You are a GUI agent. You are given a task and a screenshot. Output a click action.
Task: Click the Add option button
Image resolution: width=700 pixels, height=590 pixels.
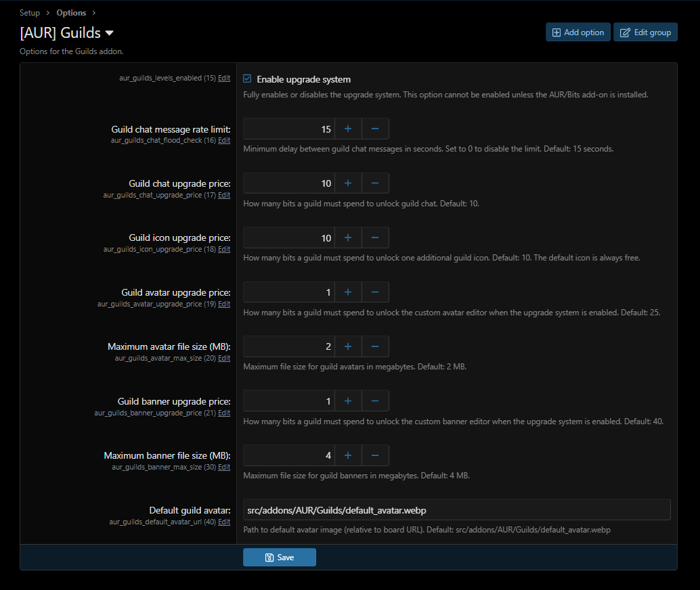pos(577,32)
